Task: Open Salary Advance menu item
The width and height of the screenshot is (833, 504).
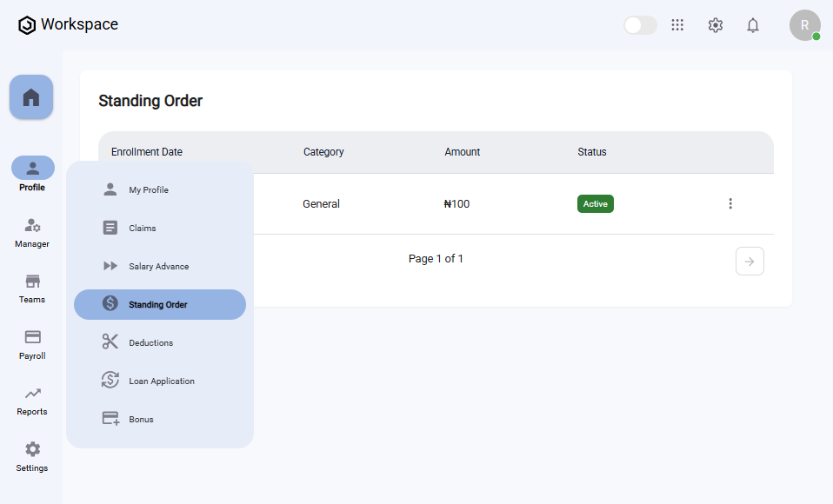Action: point(158,267)
